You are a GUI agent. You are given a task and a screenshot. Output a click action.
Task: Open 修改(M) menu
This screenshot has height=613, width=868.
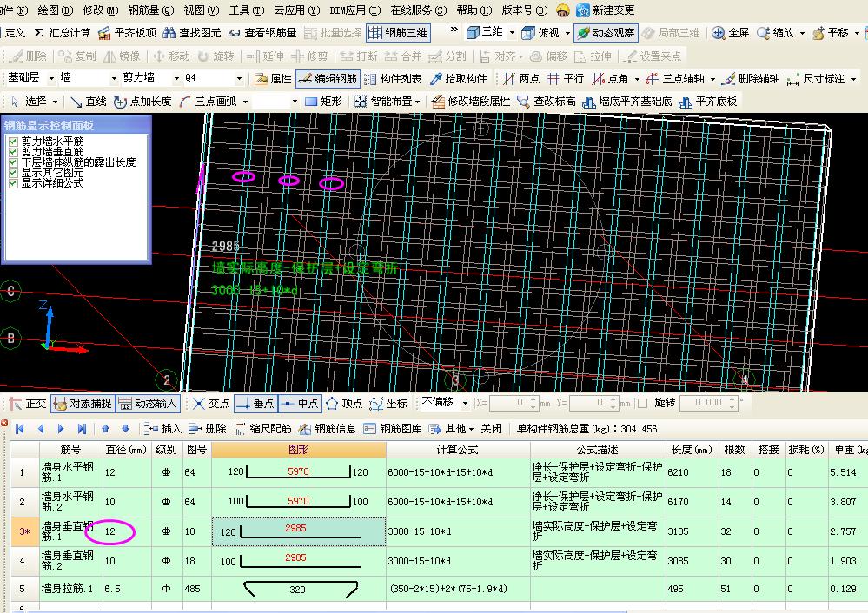(x=100, y=10)
